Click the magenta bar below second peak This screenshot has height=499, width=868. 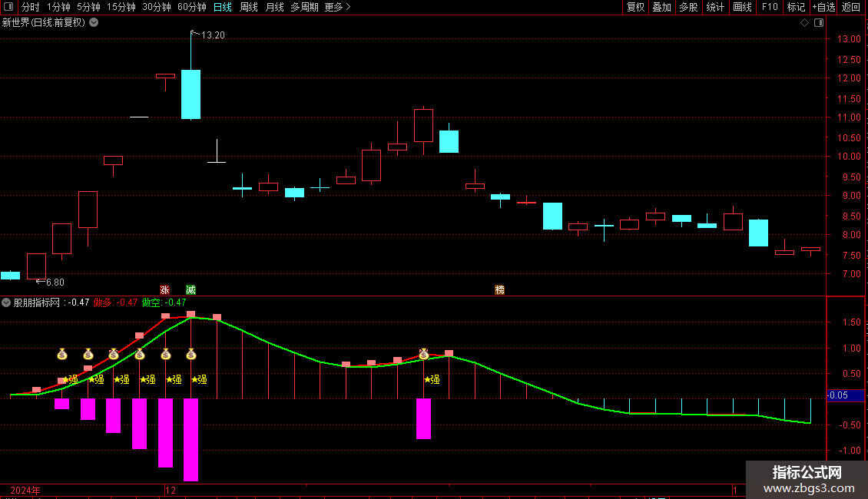(423, 419)
